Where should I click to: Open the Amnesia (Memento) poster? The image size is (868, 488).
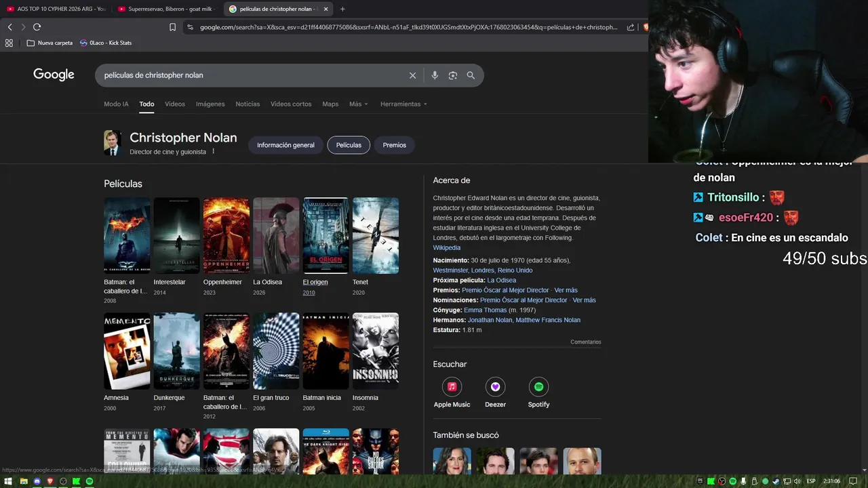127,351
